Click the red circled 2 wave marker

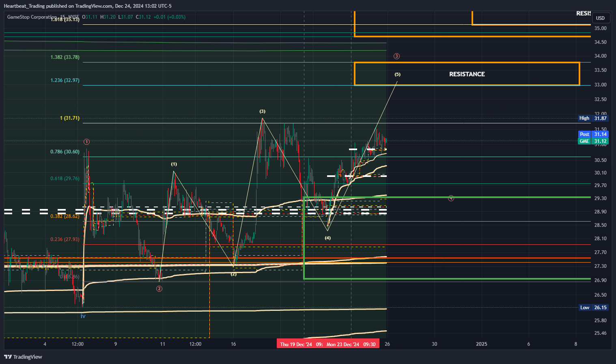click(159, 289)
